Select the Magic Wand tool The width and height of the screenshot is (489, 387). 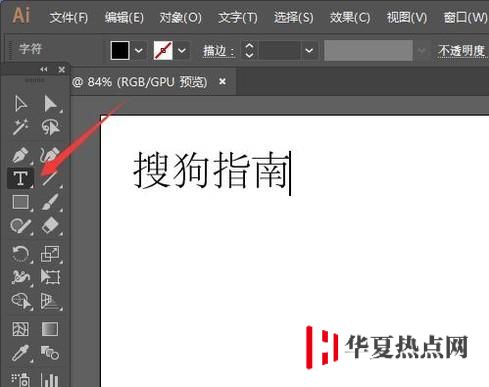point(21,127)
